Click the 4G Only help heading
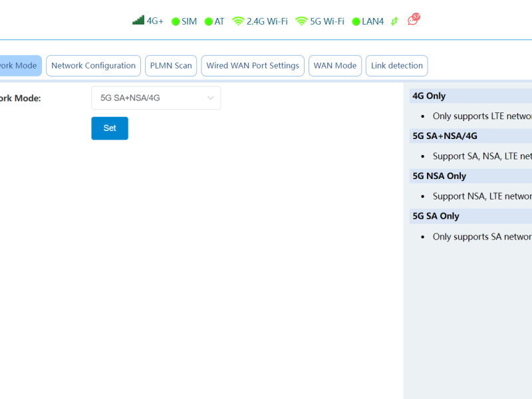The width and height of the screenshot is (532, 399). click(x=429, y=96)
